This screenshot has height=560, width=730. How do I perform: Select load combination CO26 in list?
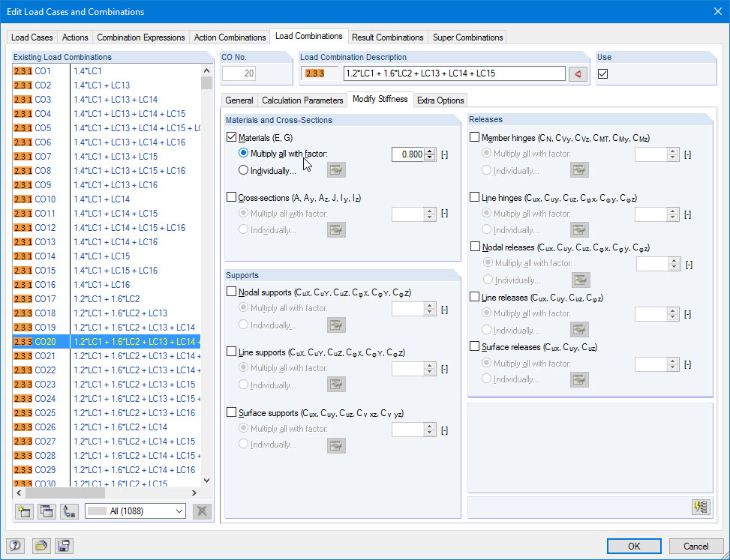point(107,427)
